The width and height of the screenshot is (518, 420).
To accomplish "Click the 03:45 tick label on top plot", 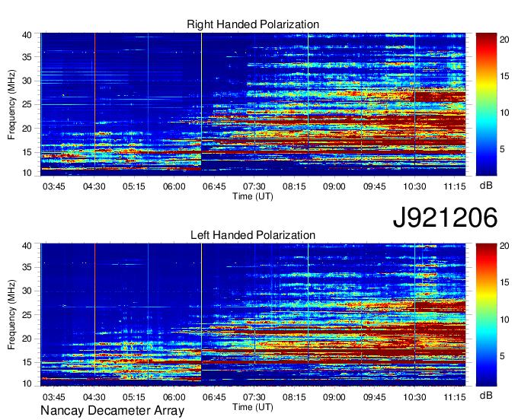I will point(54,186).
